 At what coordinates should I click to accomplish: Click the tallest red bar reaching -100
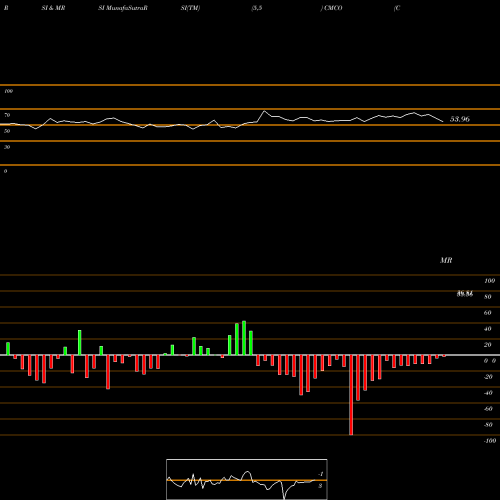351,395
